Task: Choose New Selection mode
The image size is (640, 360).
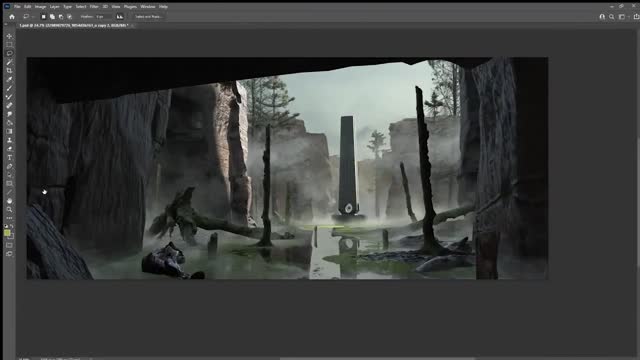Action: [43, 17]
